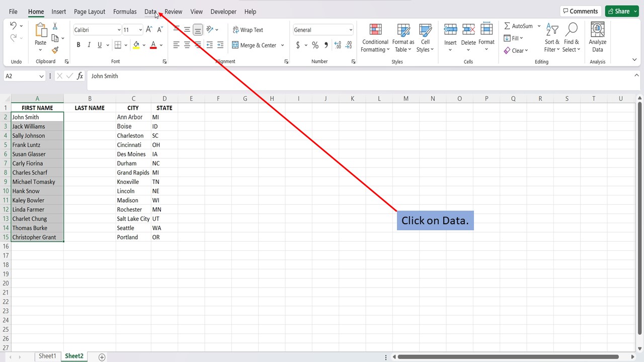Viewport: 644px width, 362px height.
Task: Open Merge & Center dropdown arrow
Action: [x=282, y=45]
